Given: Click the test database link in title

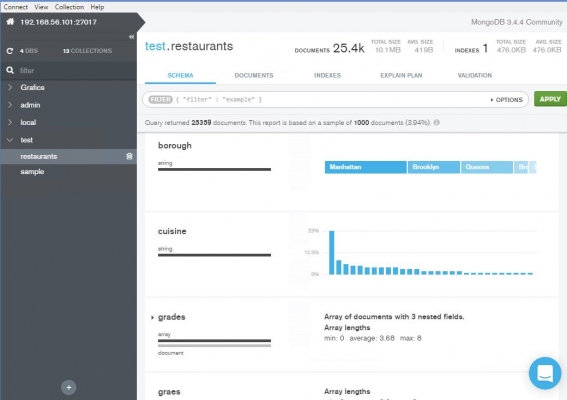Looking at the screenshot, I should point(155,46).
